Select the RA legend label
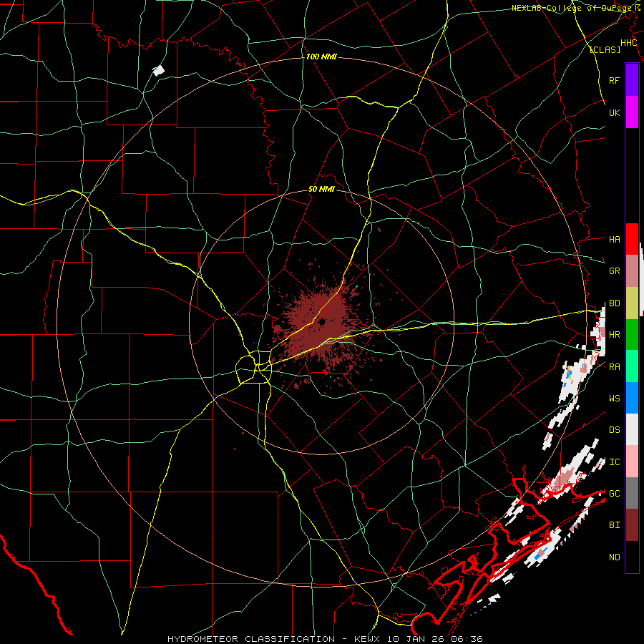644x644 pixels. pyautogui.click(x=615, y=367)
